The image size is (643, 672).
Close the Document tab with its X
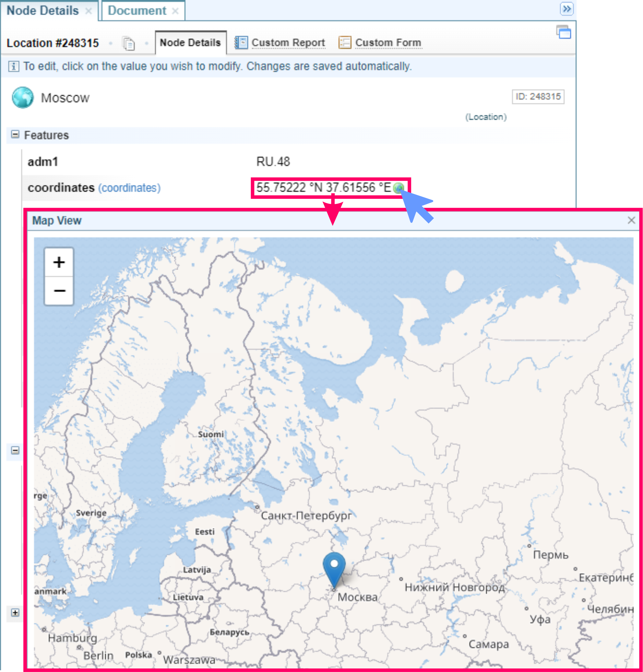pos(175,11)
